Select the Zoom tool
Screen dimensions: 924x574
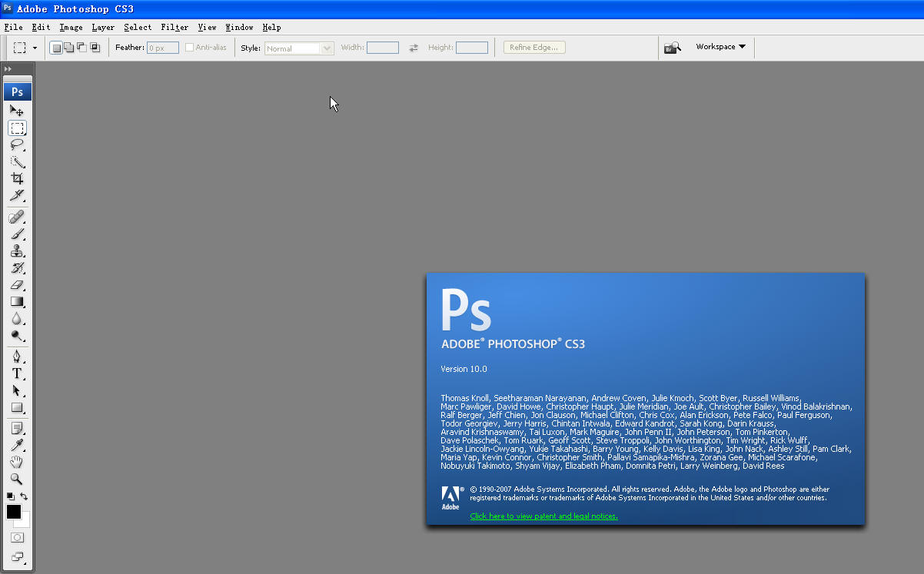pos(17,479)
